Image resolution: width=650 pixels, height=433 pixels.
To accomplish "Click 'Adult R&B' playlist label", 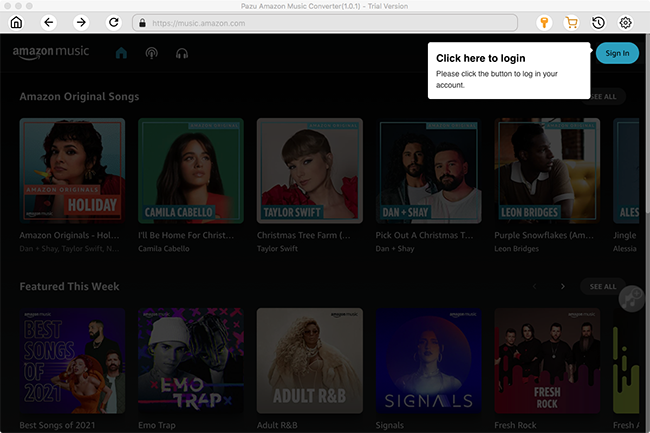I will 277,425.
